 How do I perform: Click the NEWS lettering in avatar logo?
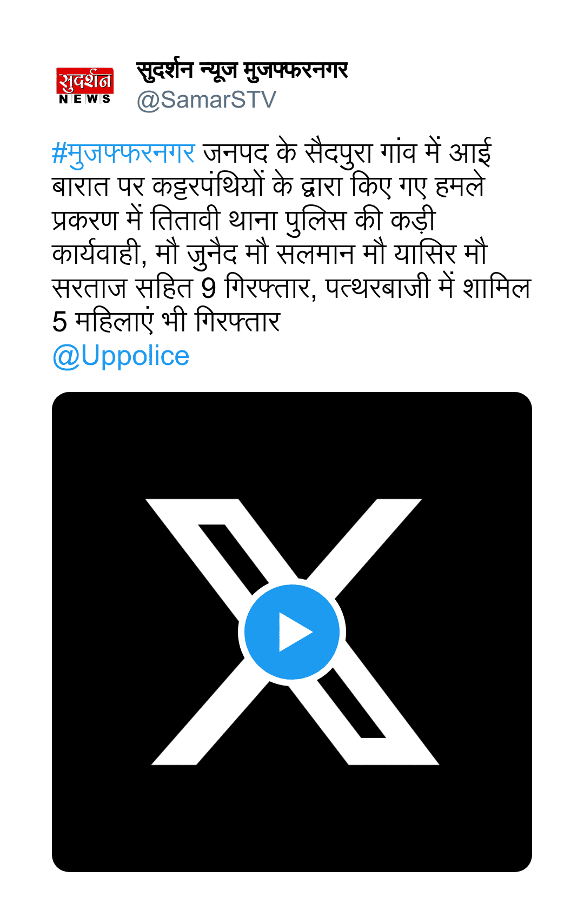point(85,99)
